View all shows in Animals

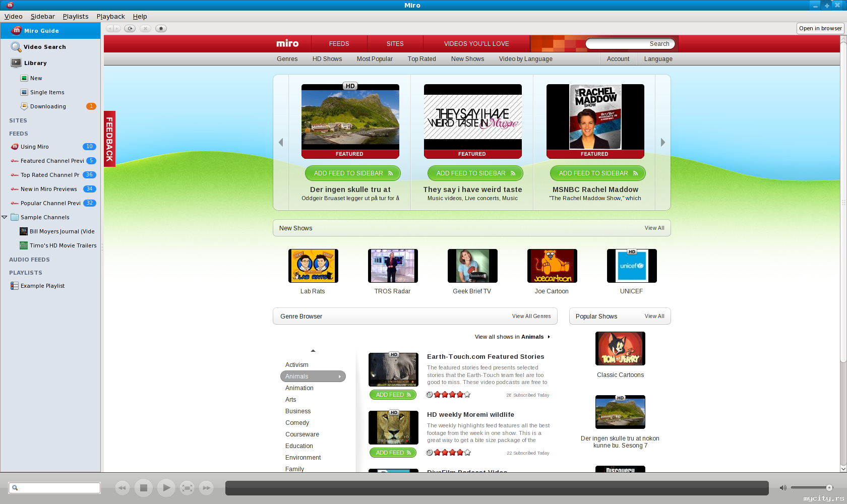[512, 337]
